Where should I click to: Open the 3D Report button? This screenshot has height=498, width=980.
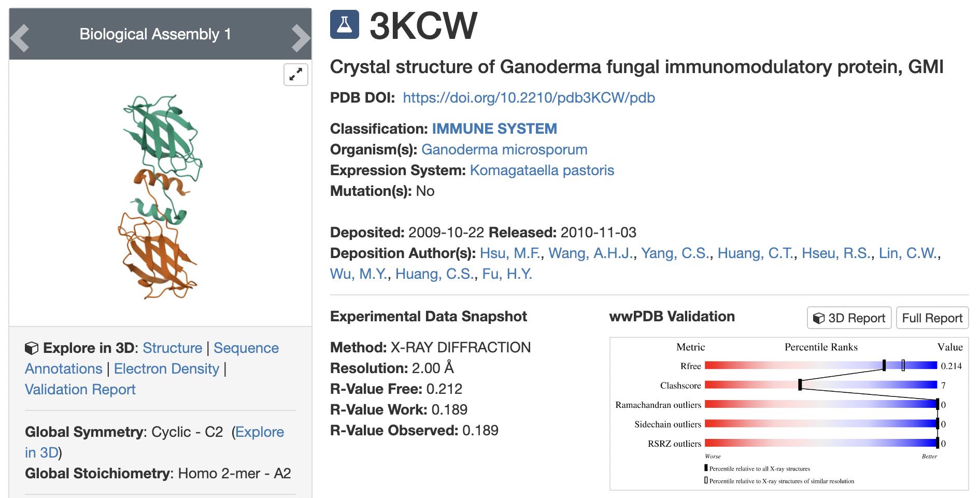coord(849,318)
